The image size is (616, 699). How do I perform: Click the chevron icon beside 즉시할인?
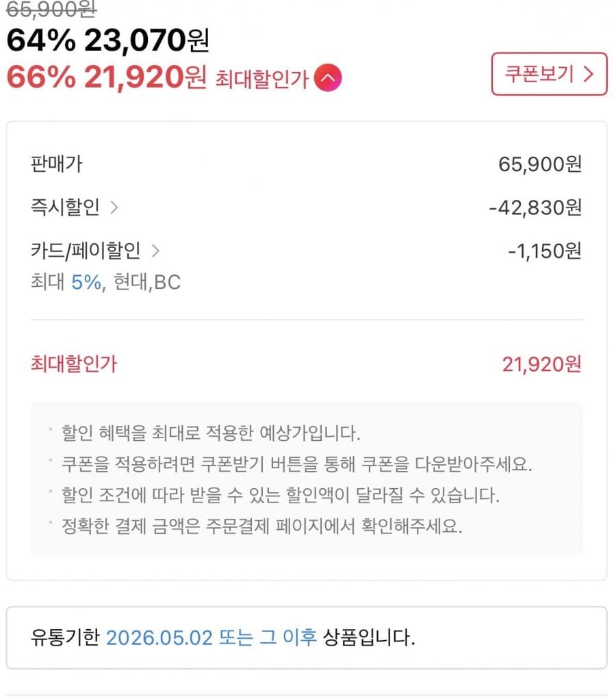[x=114, y=207]
